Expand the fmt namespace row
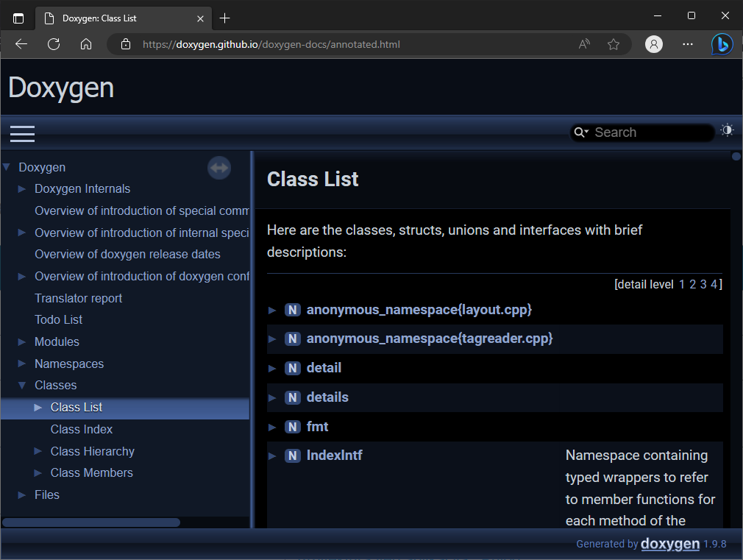 click(x=272, y=428)
